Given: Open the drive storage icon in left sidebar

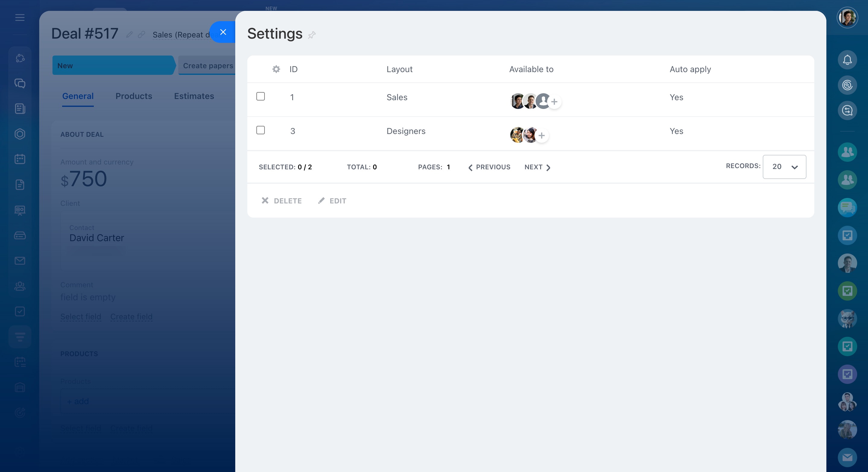Looking at the screenshot, I should [20, 235].
